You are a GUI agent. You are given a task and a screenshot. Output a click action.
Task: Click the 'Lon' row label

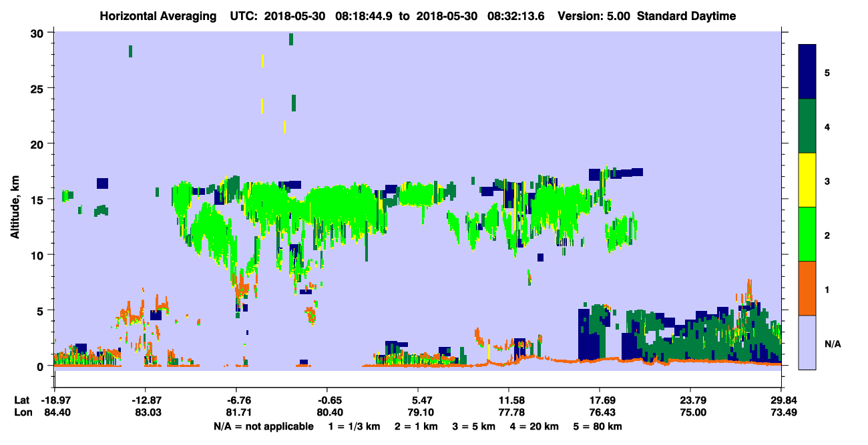coord(22,413)
